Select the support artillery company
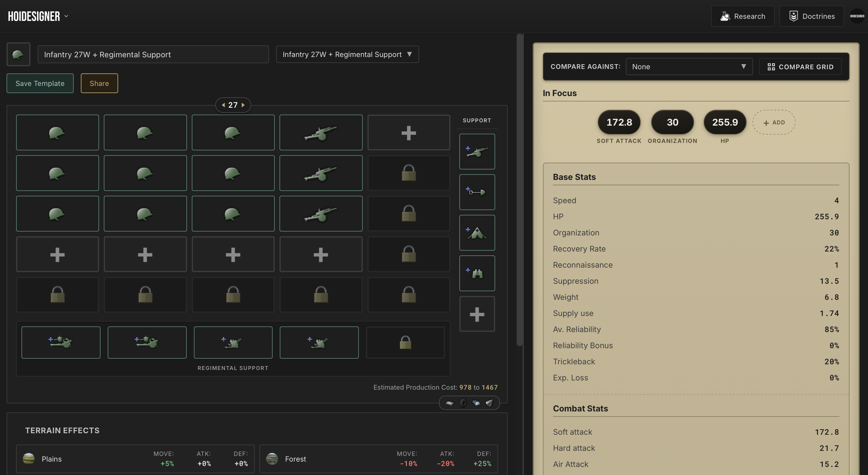The width and height of the screenshot is (868, 475). click(x=477, y=152)
